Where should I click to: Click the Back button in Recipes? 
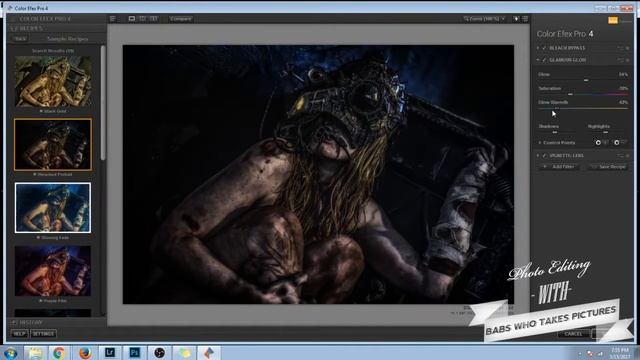20,39
